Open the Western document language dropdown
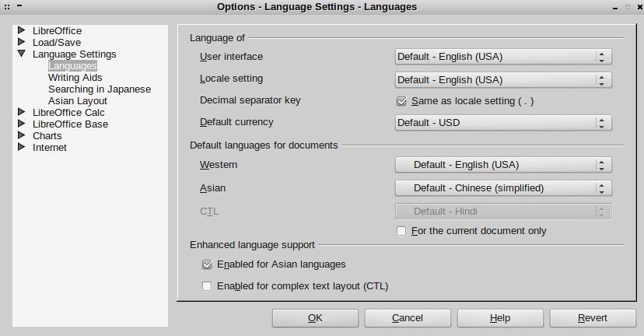The image size is (644, 336). point(503,165)
